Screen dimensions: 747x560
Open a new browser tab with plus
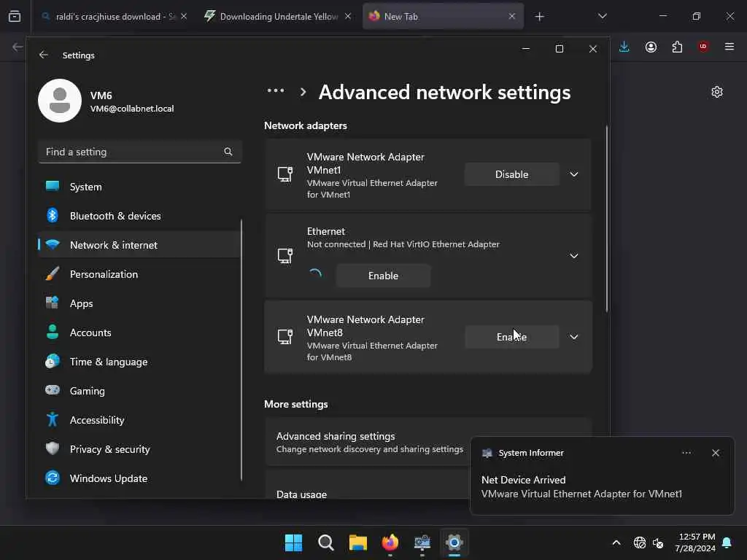pos(539,17)
